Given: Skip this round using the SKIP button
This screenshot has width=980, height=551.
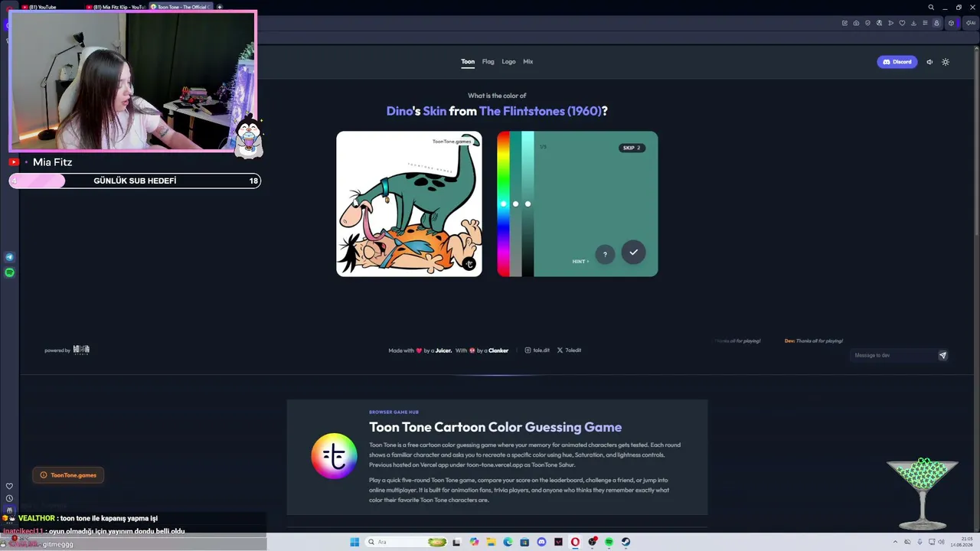Looking at the screenshot, I should coord(632,148).
